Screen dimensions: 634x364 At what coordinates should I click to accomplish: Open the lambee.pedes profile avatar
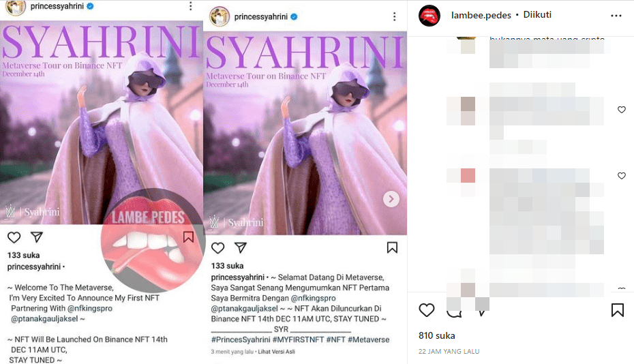point(429,16)
